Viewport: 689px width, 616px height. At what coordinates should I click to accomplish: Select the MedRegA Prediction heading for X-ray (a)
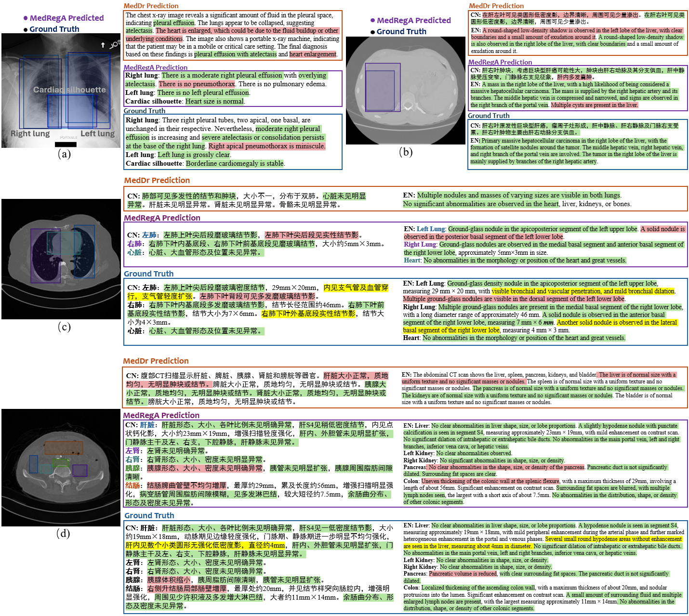pos(156,67)
